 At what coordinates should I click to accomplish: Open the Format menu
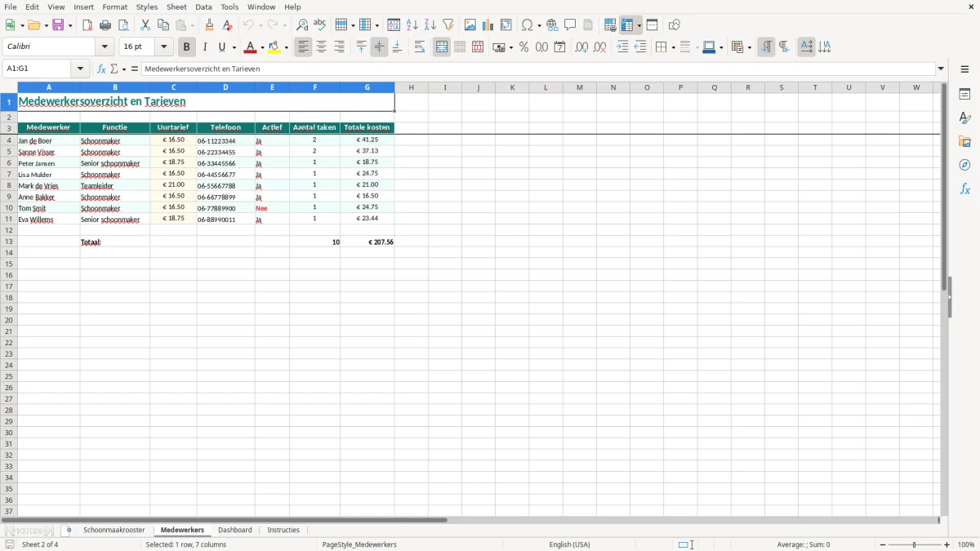[x=115, y=7]
